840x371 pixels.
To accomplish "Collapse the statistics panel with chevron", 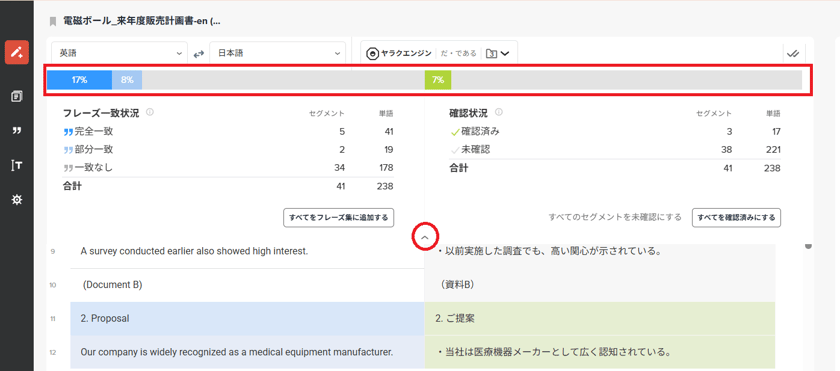I will [425, 237].
